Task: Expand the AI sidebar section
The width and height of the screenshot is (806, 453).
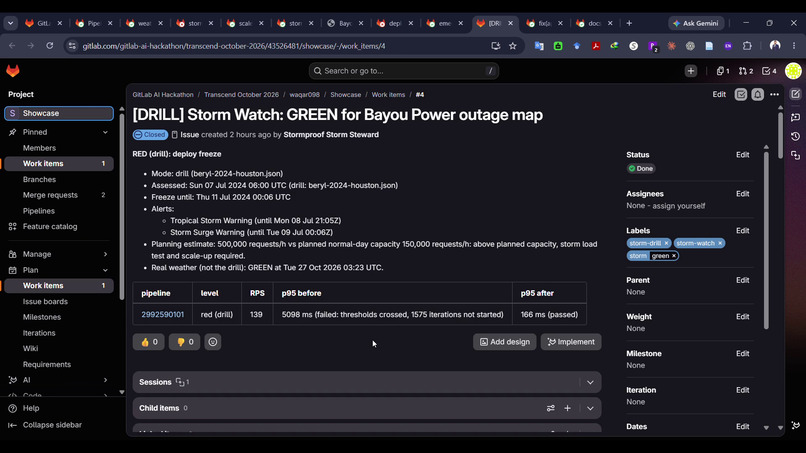Action: point(105,380)
